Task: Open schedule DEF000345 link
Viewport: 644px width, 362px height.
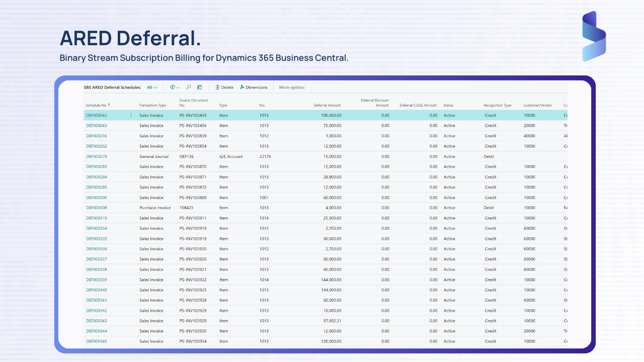Action: pos(97,341)
